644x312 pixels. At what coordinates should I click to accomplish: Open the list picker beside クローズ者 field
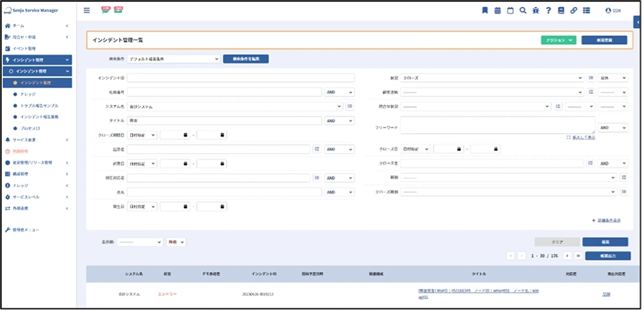click(591, 163)
